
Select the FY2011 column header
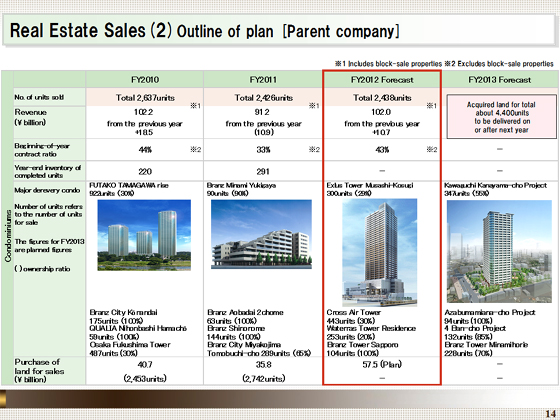point(263,80)
